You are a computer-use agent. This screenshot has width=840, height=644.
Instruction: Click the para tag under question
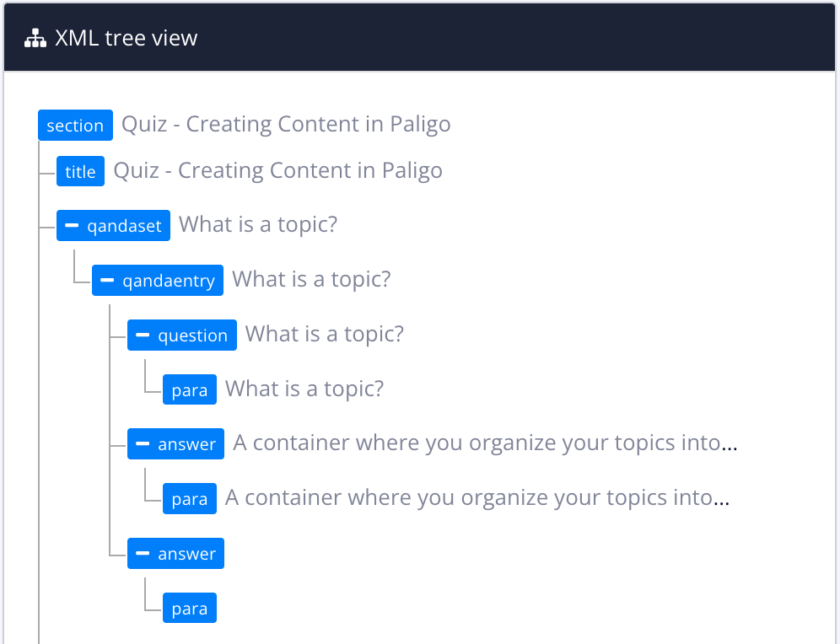pyautogui.click(x=189, y=389)
